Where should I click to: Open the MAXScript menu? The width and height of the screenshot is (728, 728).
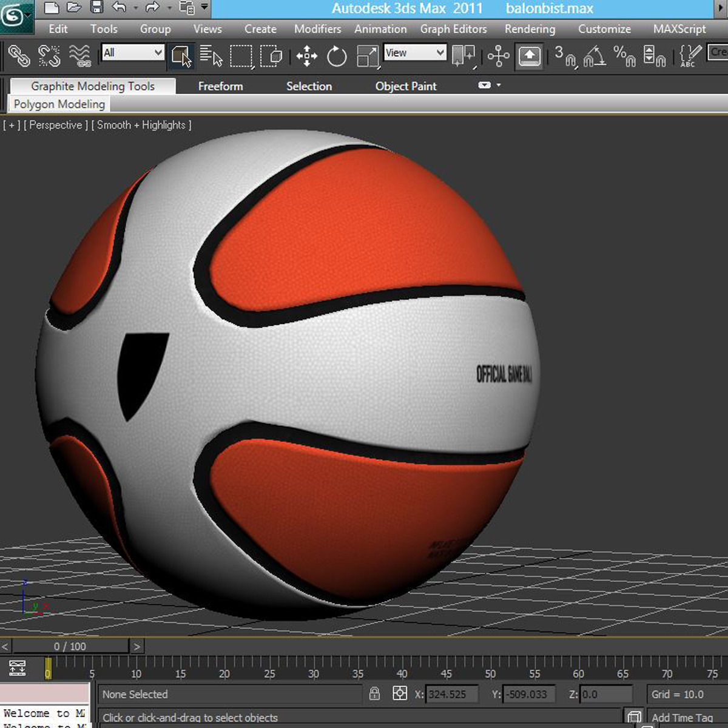point(679,29)
